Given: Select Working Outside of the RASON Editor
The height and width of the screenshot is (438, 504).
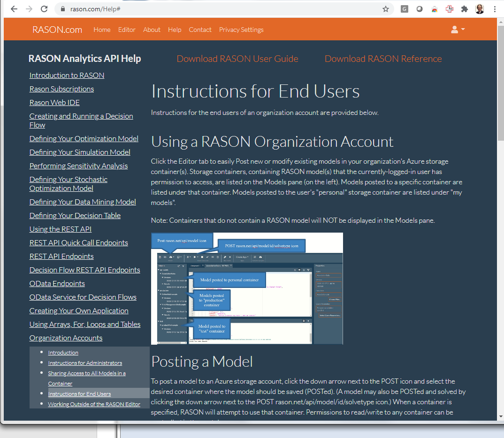Looking at the screenshot, I should (x=94, y=404).
